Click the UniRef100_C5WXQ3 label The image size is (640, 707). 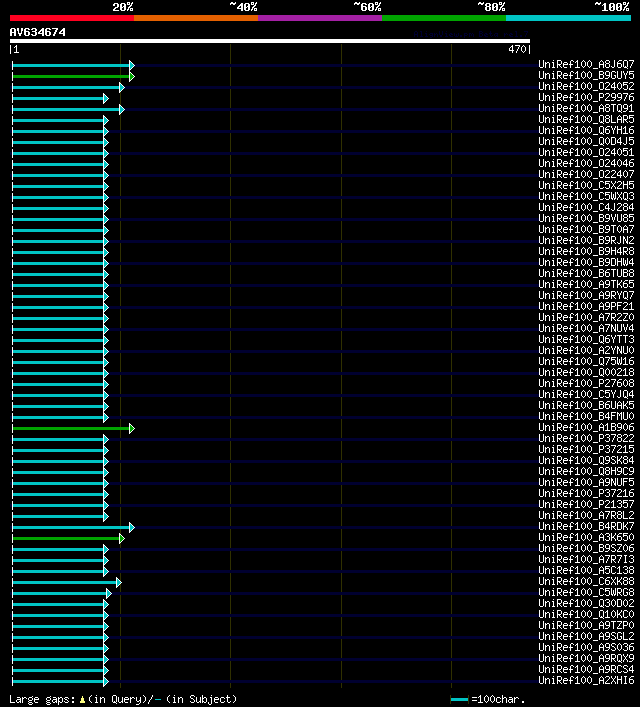[586, 196]
